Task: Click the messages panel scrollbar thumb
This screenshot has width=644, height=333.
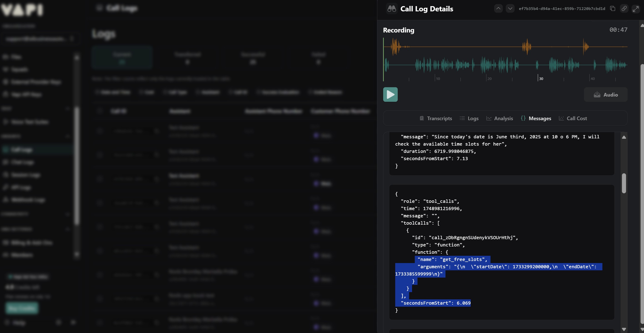Action: click(x=624, y=183)
